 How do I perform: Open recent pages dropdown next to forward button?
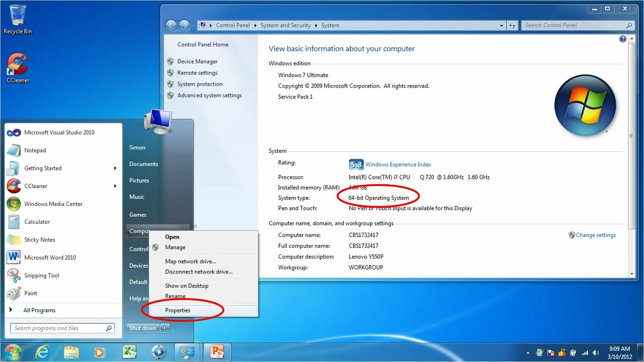coord(193,25)
